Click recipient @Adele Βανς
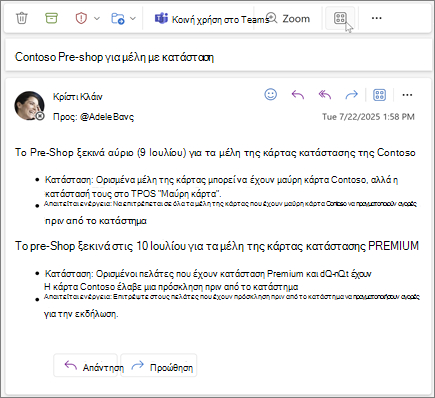This screenshot has width=435, height=398. tap(107, 117)
